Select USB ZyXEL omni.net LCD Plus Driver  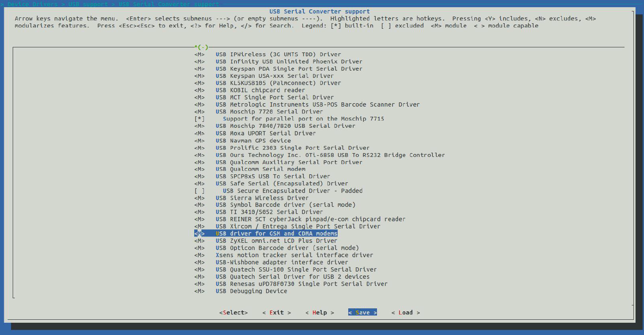[276, 241]
